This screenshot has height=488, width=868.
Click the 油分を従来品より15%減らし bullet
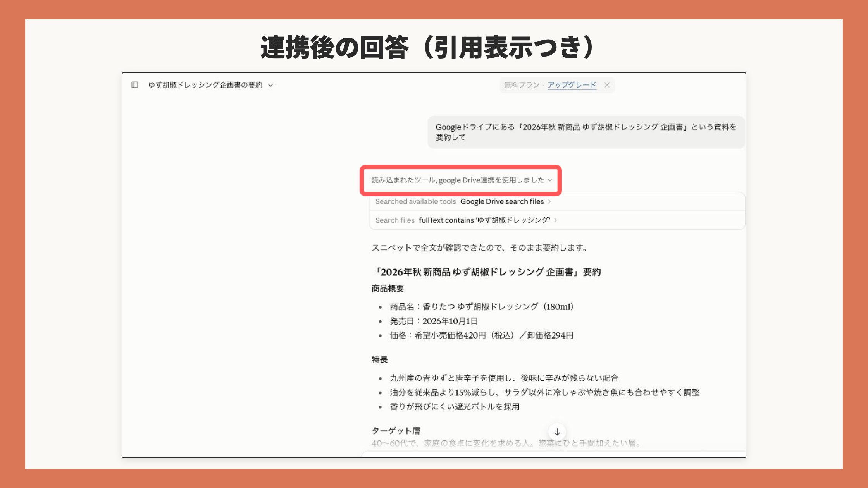click(544, 392)
